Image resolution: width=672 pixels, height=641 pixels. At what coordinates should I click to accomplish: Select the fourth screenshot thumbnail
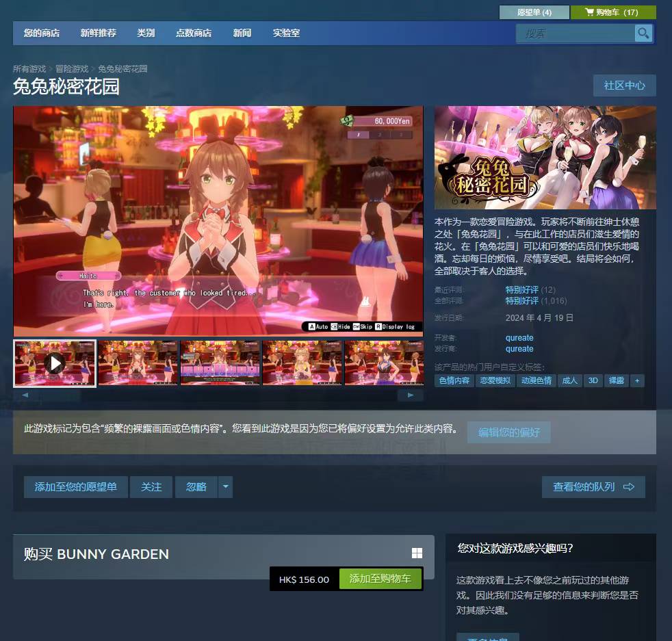click(x=302, y=363)
